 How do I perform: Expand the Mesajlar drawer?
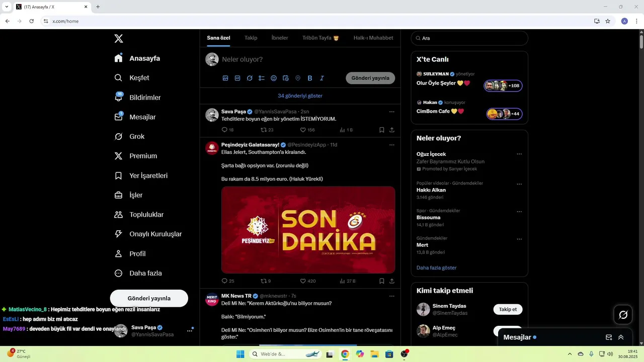point(621,337)
